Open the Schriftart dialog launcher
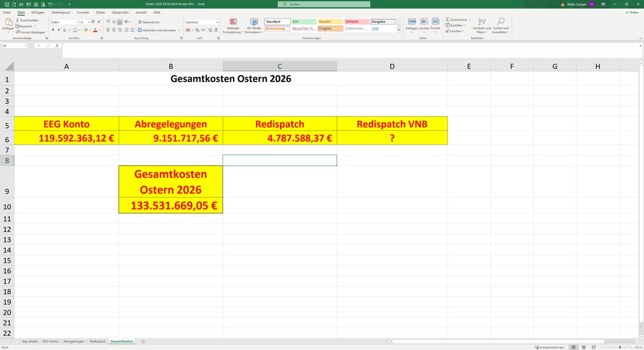 click(x=101, y=39)
